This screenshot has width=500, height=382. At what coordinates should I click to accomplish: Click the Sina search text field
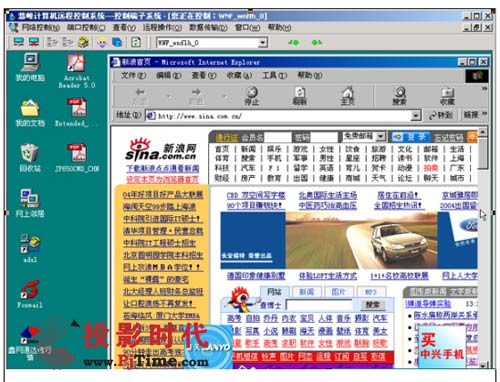click(x=320, y=305)
